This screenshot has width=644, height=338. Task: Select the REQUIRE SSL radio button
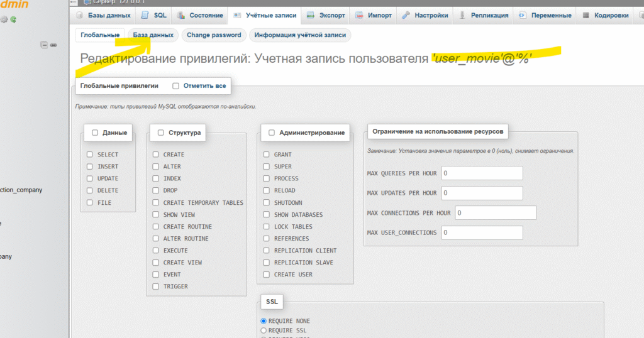(264, 330)
